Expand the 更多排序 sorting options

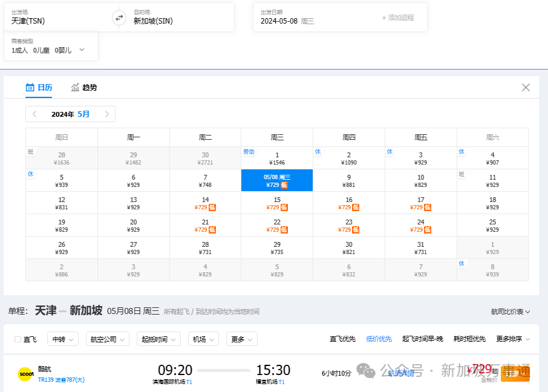pyautogui.click(x=513, y=339)
